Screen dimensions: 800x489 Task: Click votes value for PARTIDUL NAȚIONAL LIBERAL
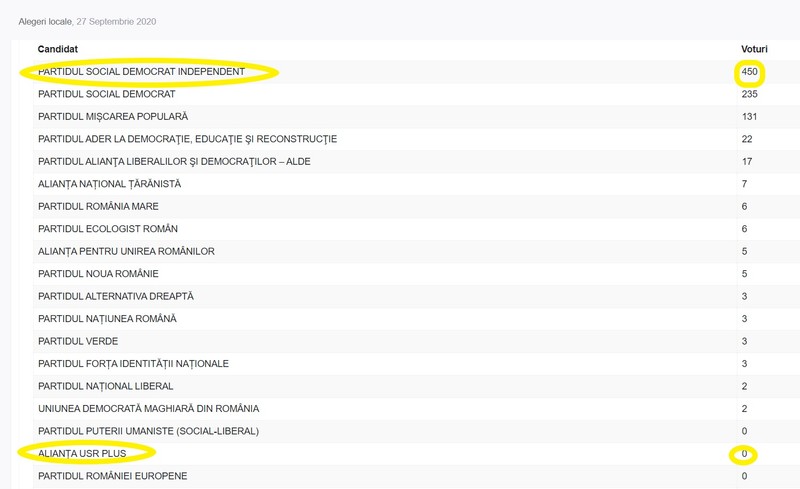[x=744, y=386]
